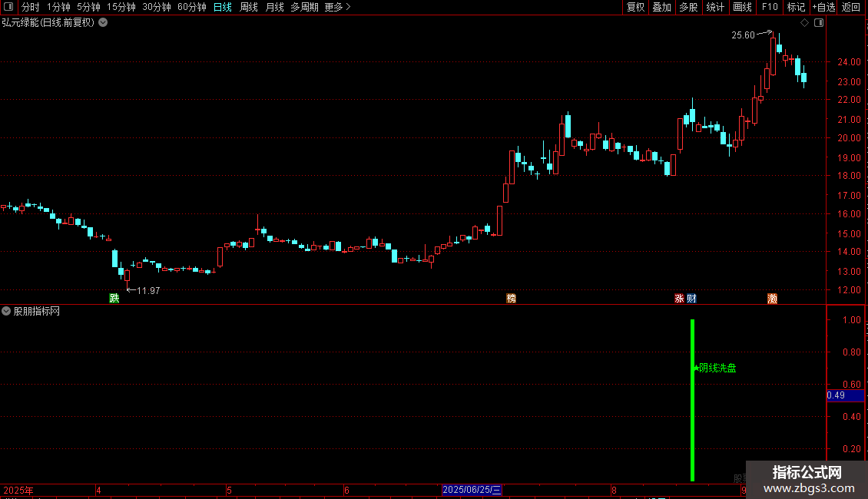
Task: Click the 1.00 indicator axis label
Action: [x=851, y=320]
